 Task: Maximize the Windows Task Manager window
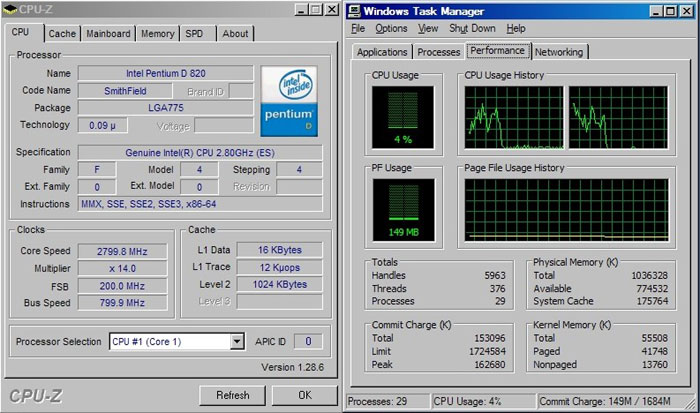tap(670, 11)
